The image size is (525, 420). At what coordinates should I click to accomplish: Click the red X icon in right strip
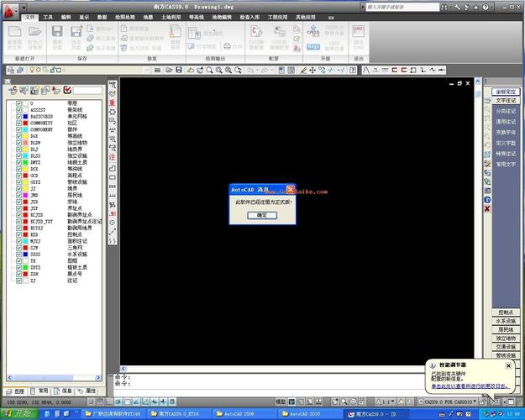[x=487, y=208]
